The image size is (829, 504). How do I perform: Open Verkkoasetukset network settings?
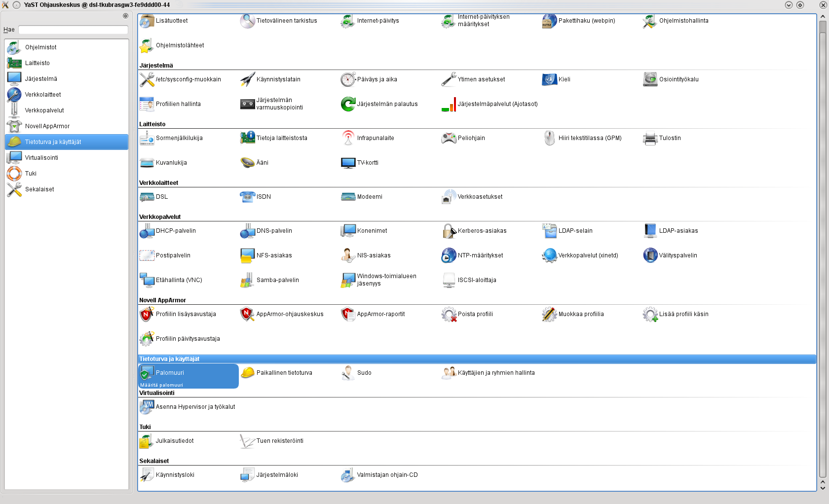tap(449, 197)
